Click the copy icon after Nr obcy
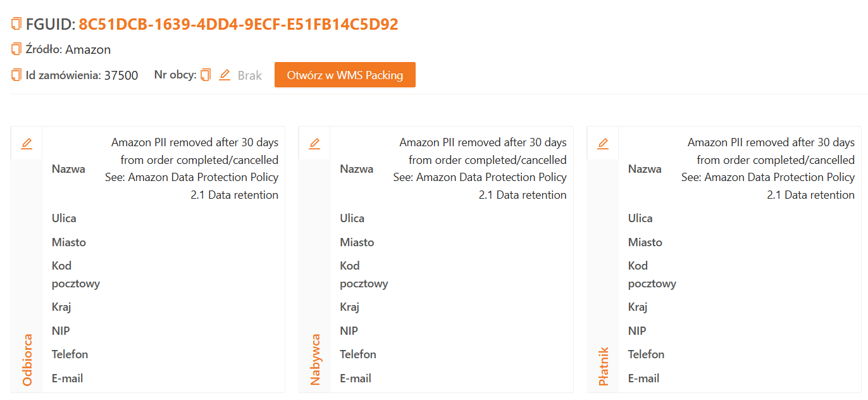 206,75
